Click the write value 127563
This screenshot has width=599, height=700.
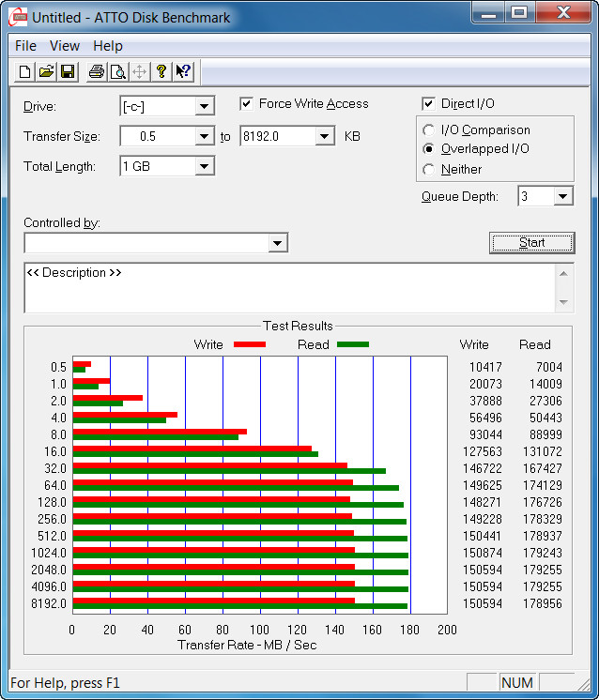pyautogui.click(x=483, y=451)
